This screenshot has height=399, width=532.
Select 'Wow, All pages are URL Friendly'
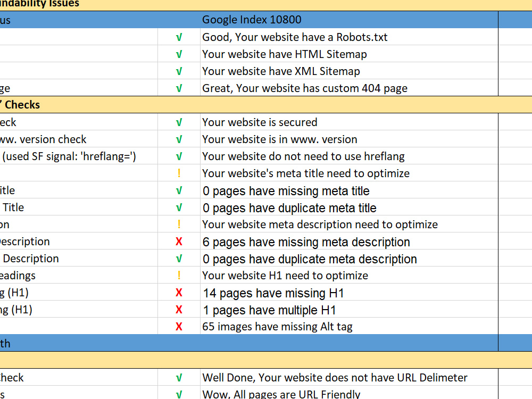tap(281, 394)
